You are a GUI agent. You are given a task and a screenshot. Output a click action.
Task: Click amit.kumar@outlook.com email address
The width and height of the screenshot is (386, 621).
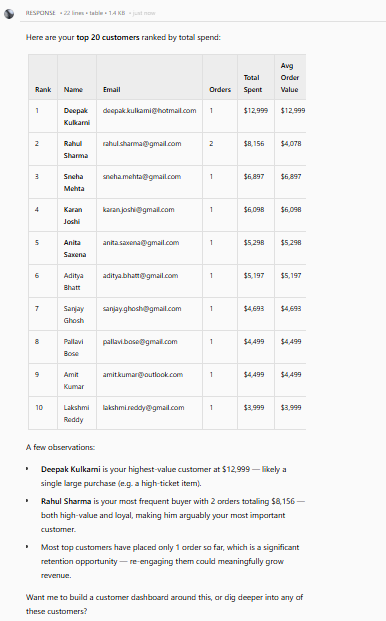[143, 375]
